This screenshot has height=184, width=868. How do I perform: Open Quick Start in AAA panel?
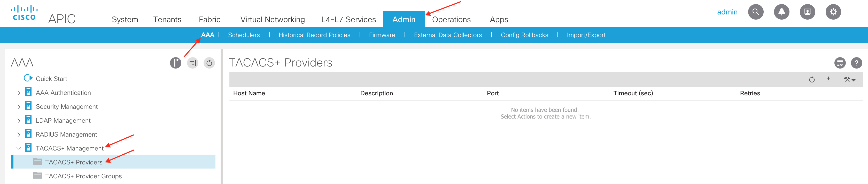[51, 79]
